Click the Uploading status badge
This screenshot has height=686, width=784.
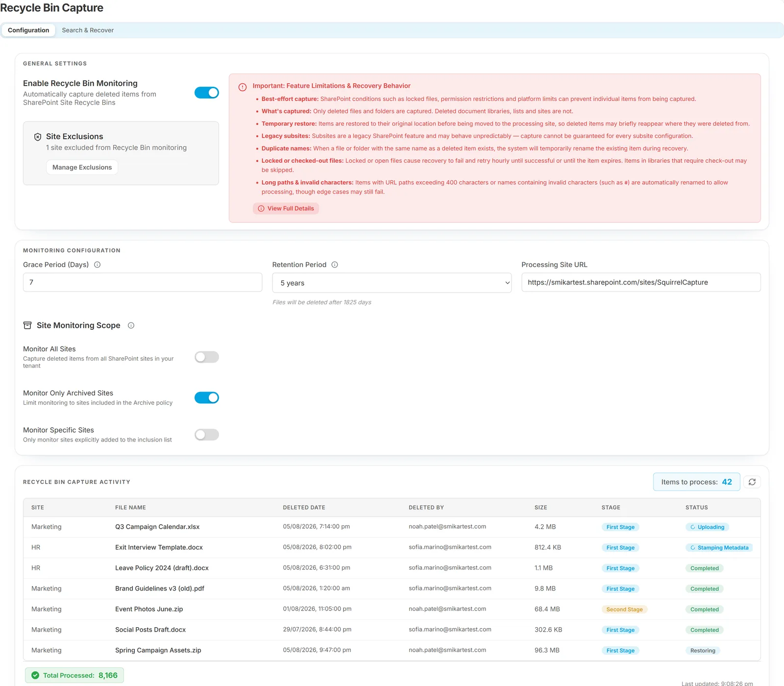click(707, 527)
